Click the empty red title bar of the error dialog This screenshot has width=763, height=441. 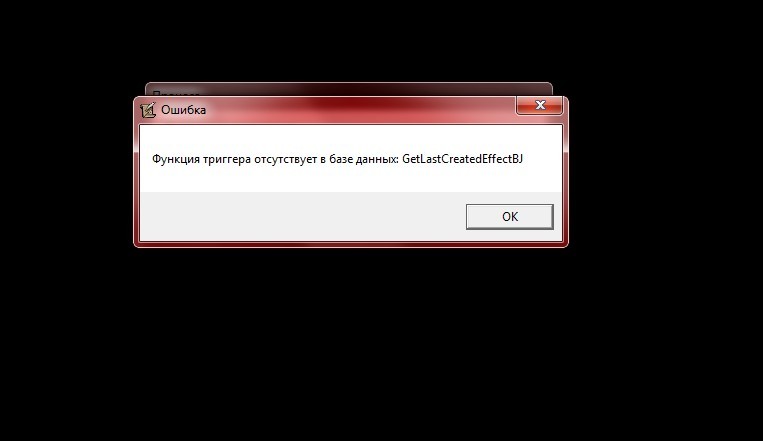pos(360,110)
